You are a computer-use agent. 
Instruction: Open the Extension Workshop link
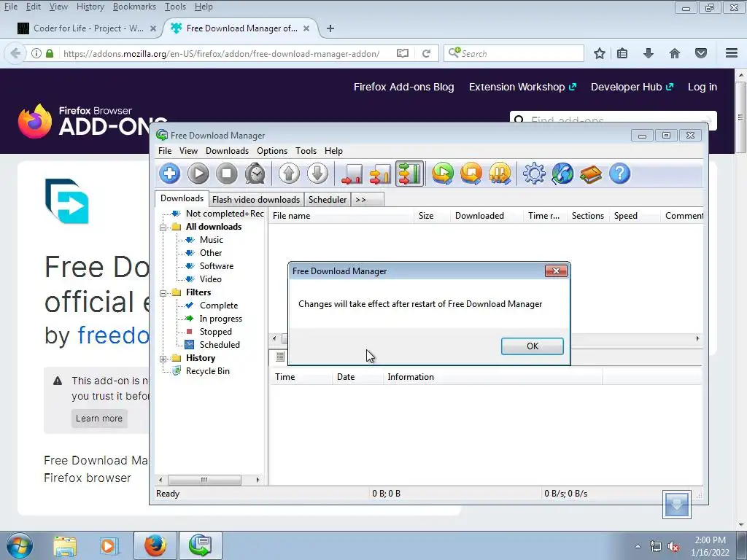coord(522,87)
